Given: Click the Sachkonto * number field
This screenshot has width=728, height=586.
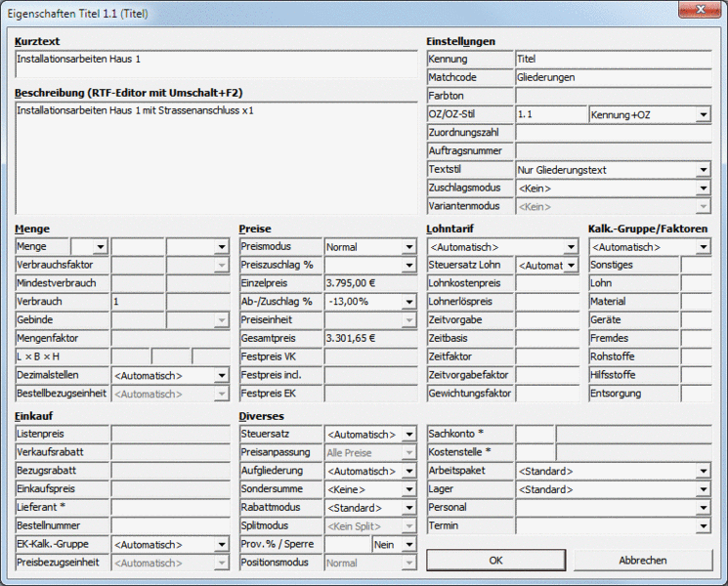Looking at the screenshot, I should 535,434.
